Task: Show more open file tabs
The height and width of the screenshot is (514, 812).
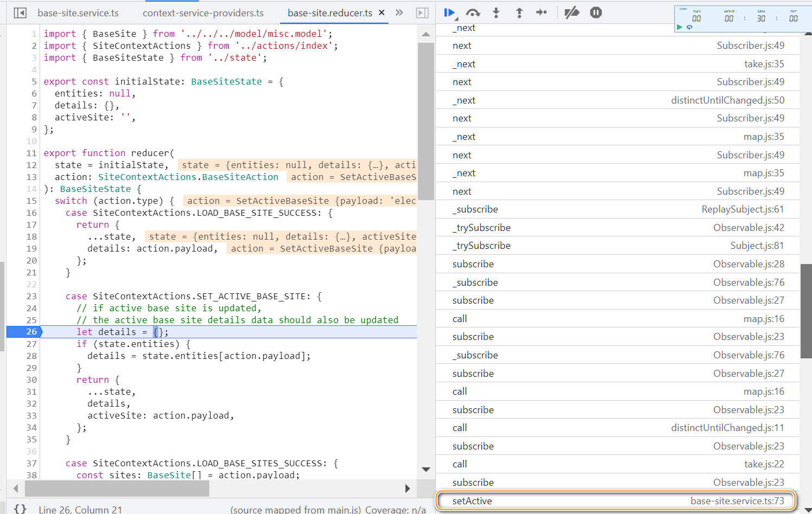Action: click(399, 12)
